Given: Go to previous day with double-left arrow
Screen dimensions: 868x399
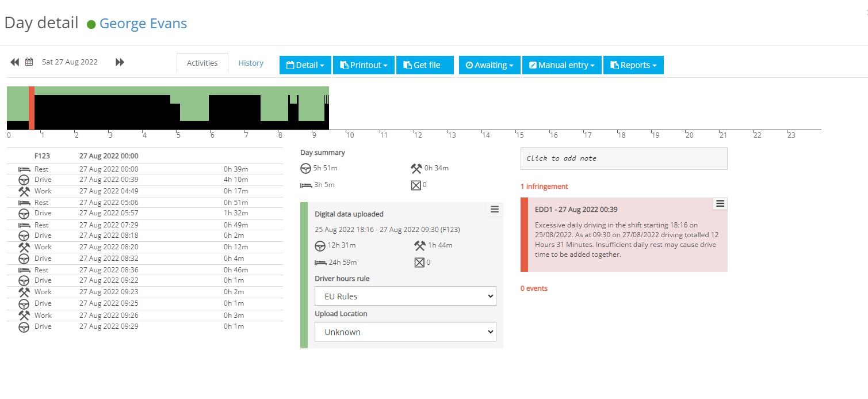Looking at the screenshot, I should pyautogui.click(x=15, y=62).
